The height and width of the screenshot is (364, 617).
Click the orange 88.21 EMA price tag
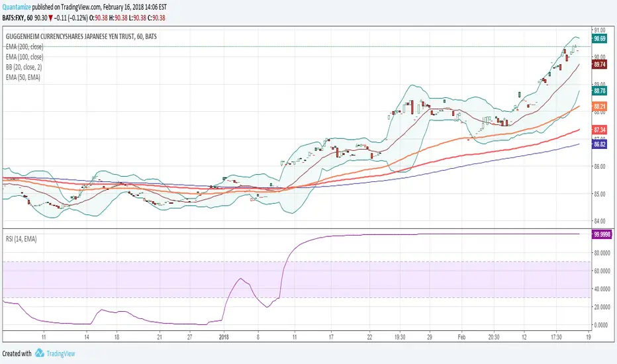pyautogui.click(x=600, y=107)
